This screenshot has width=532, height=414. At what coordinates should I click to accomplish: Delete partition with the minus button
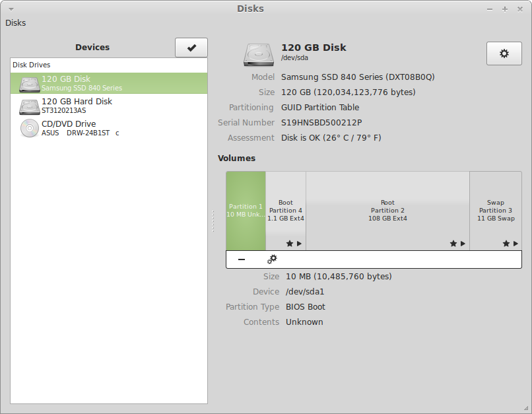point(242,259)
